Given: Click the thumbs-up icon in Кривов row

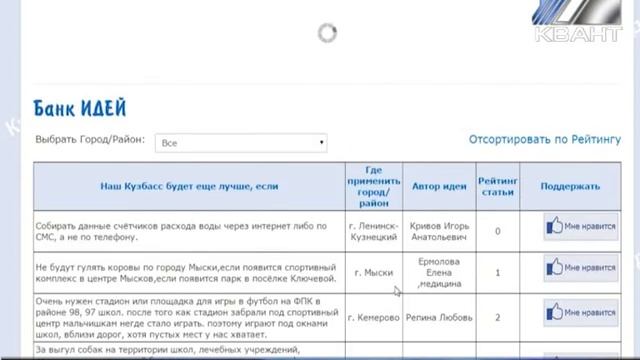Looking at the screenshot, I should tap(555, 225).
